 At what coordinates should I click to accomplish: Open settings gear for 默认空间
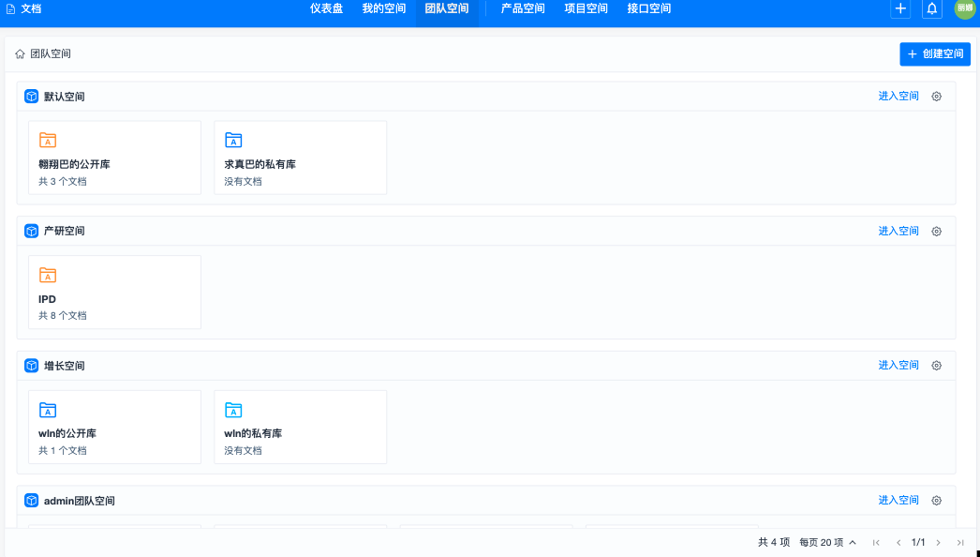(936, 97)
